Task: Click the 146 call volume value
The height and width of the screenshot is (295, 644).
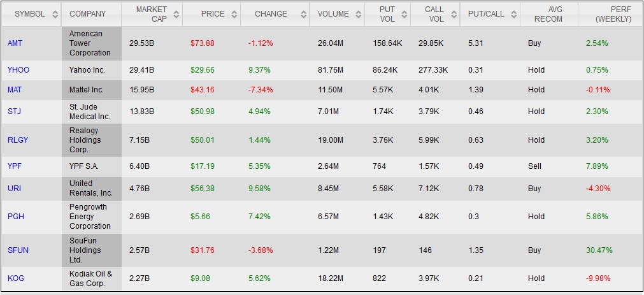Action: pyautogui.click(x=425, y=250)
